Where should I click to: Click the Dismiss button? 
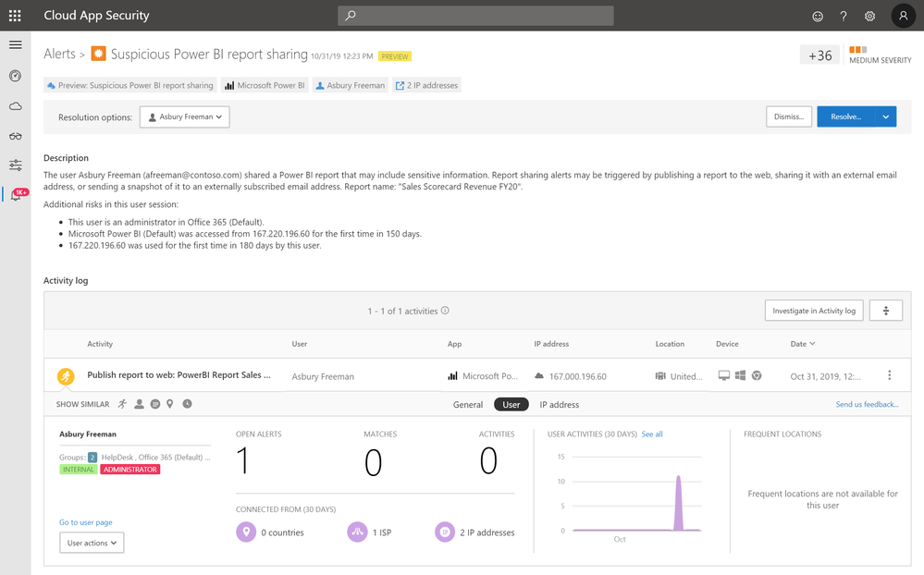click(789, 117)
